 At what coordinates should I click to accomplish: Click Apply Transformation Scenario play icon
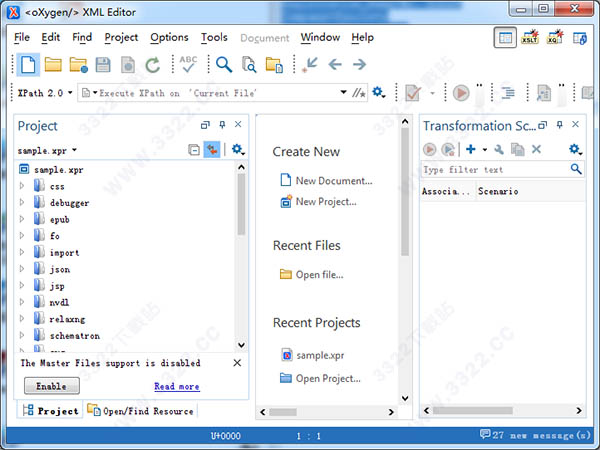pyautogui.click(x=461, y=93)
